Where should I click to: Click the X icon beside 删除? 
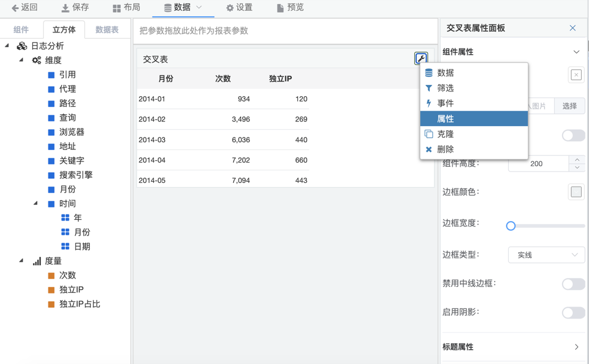point(429,149)
